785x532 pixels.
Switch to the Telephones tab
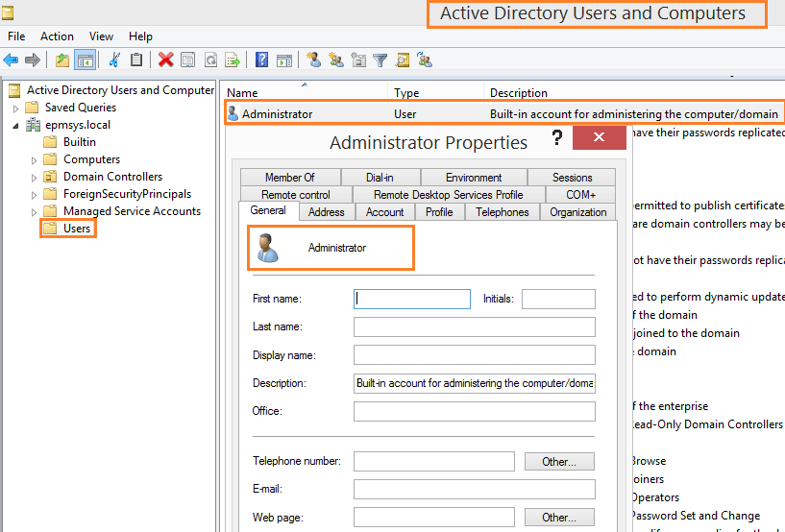503,212
